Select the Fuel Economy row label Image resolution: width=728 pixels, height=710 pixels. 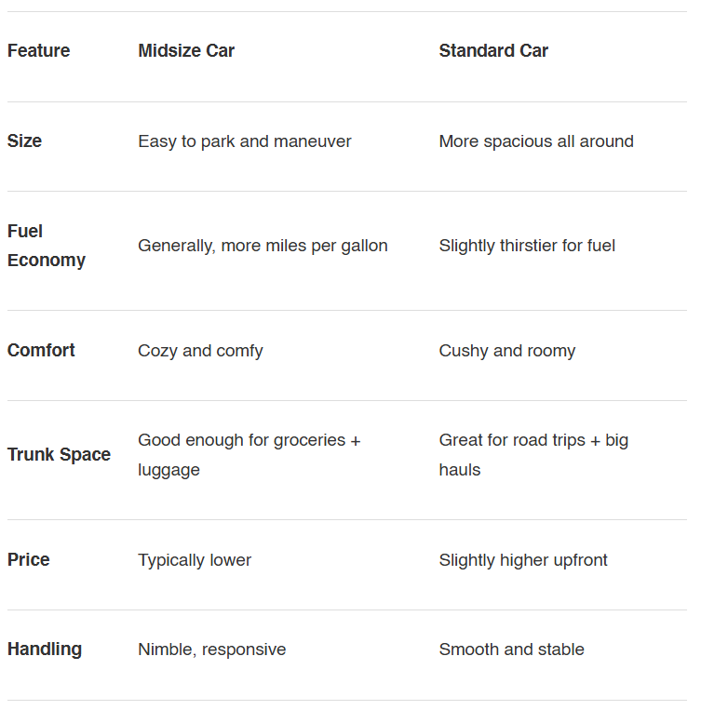pos(47,246)
